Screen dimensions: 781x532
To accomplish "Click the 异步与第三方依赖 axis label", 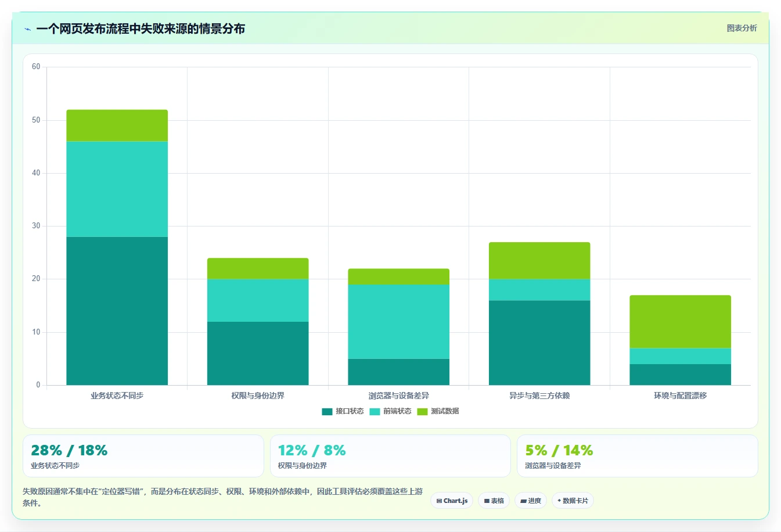I will 539,396.
